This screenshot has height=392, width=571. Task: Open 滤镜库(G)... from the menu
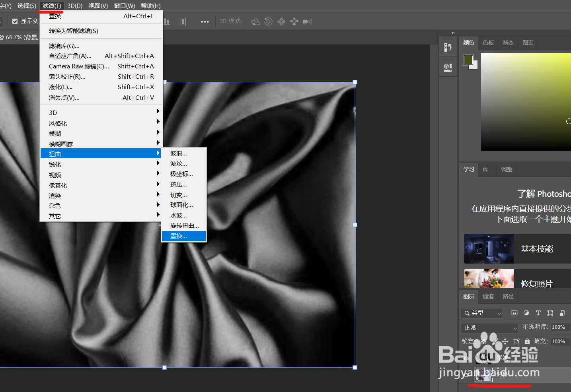click(101, 46)
